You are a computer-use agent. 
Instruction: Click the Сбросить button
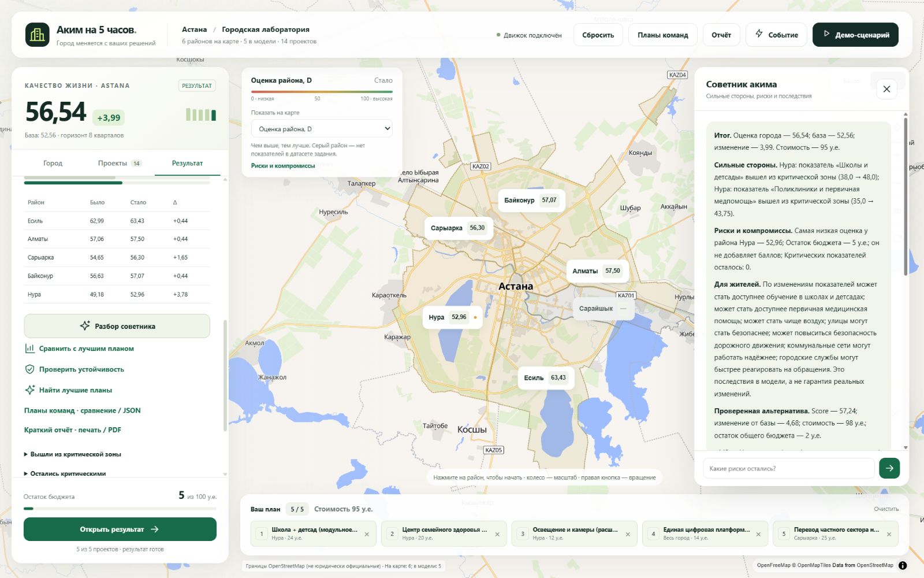pyautogui.click(x=598, y=35)
